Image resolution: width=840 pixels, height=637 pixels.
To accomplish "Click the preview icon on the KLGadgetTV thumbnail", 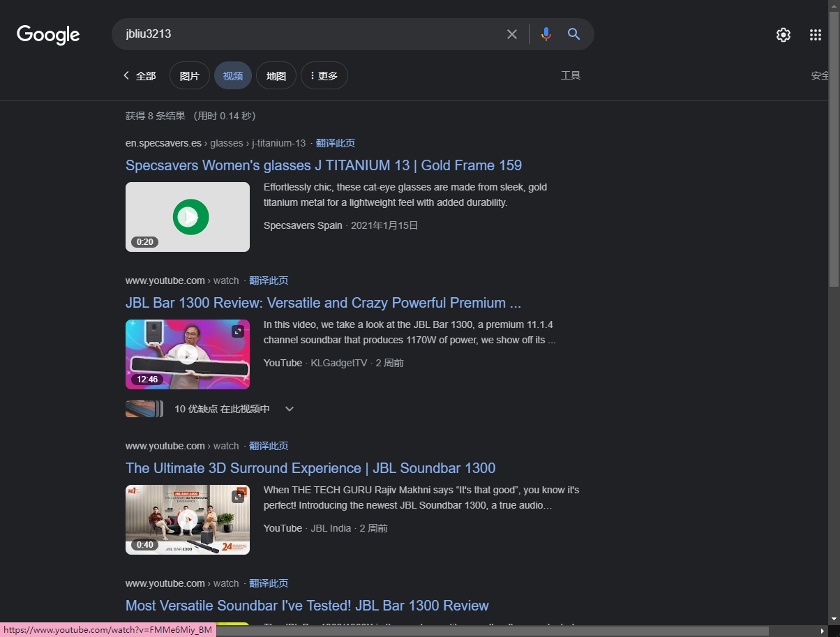I will click(239, 331).
